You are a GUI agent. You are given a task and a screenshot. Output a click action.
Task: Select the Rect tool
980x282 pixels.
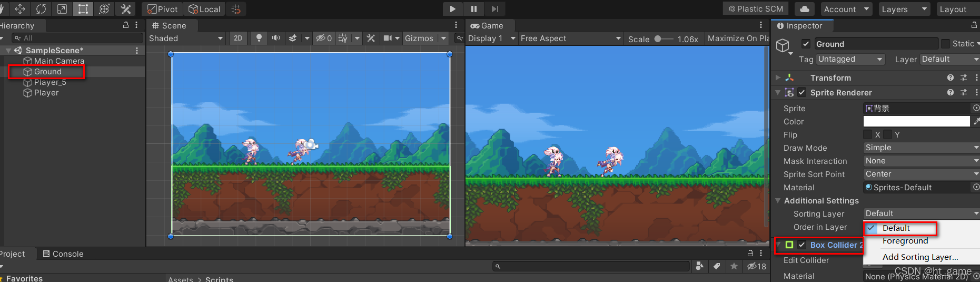[x=83, y=9]
